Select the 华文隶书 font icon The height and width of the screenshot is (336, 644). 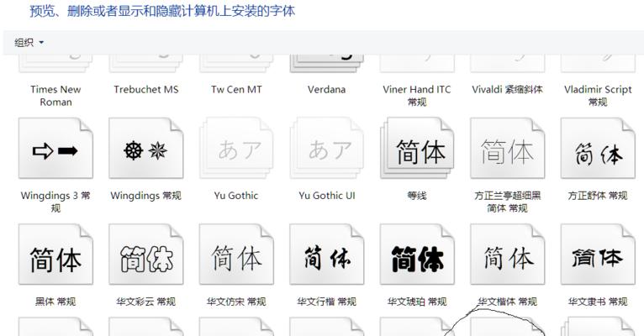pyautogui.click(x=598, y=255)
